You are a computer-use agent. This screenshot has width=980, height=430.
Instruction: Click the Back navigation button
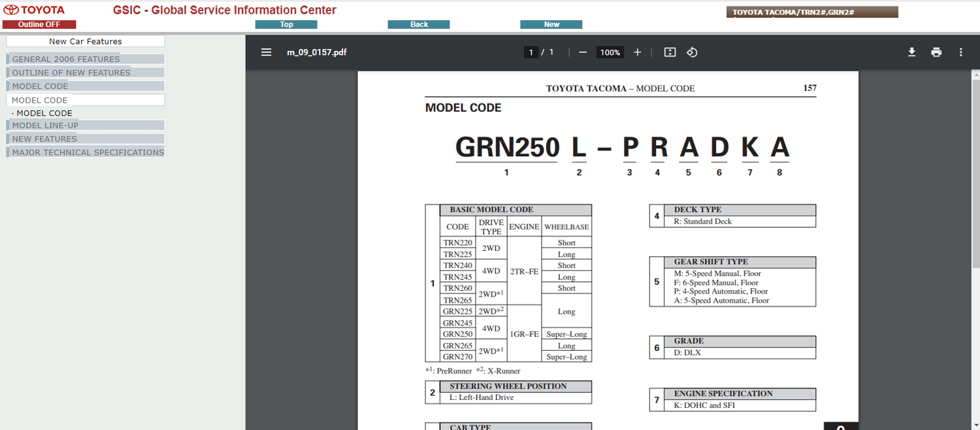point(419,24)
